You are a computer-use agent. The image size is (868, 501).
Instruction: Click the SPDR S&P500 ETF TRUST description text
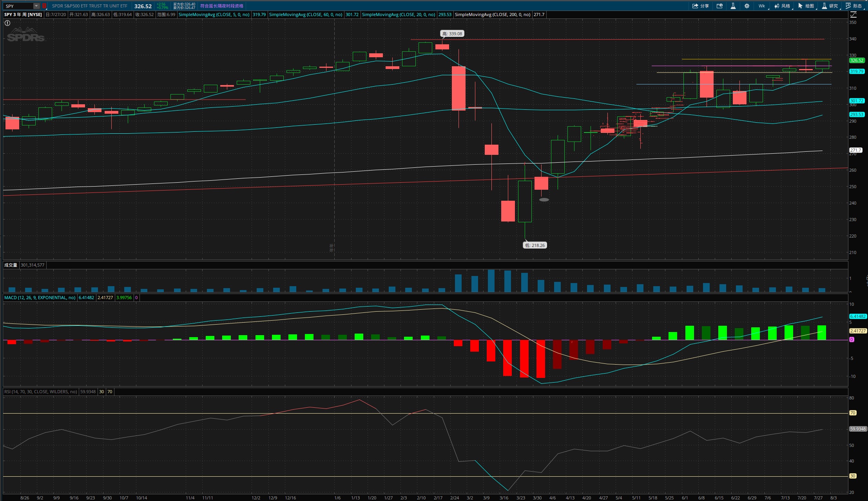(x=90, y=6)
